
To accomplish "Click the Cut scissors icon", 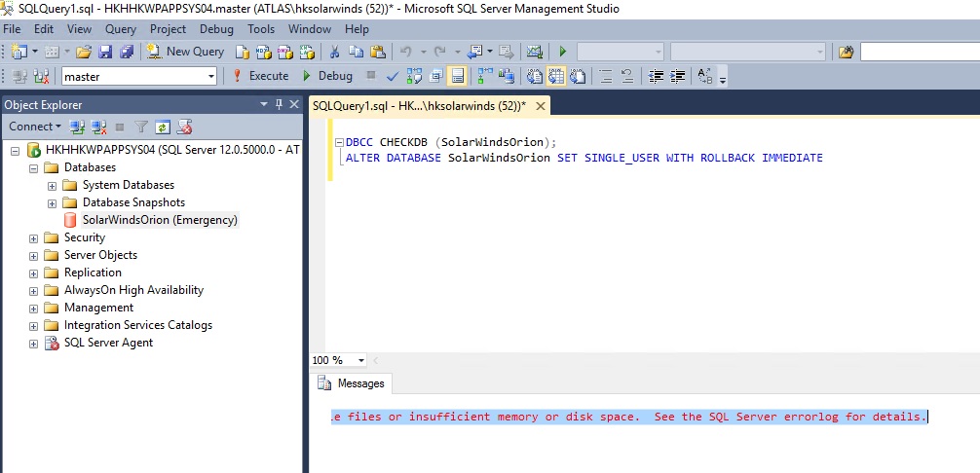I will 335,52.
